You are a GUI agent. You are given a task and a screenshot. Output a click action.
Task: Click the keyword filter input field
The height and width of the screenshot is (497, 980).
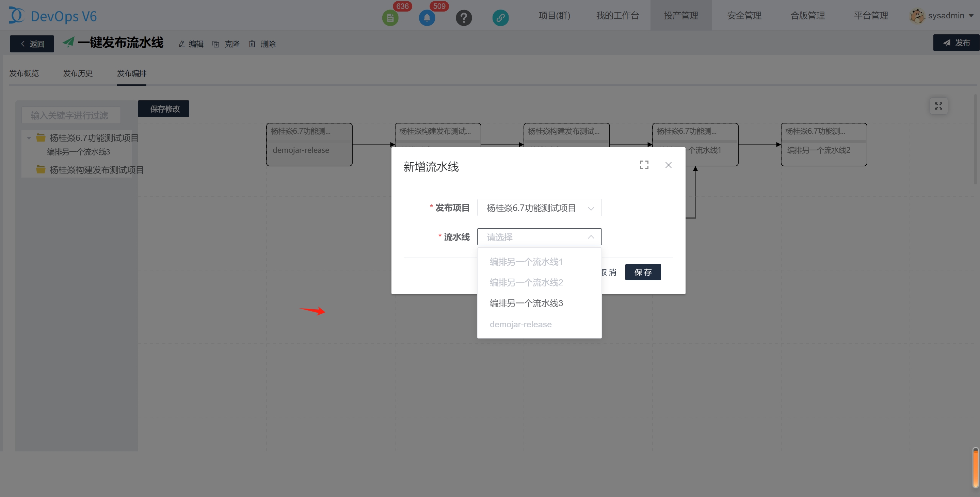coord(71,115)
